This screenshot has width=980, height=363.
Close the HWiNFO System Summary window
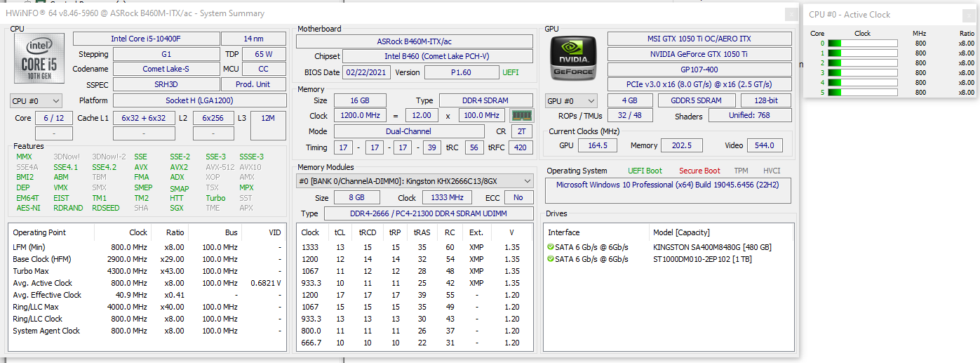[x=791, y=14]
